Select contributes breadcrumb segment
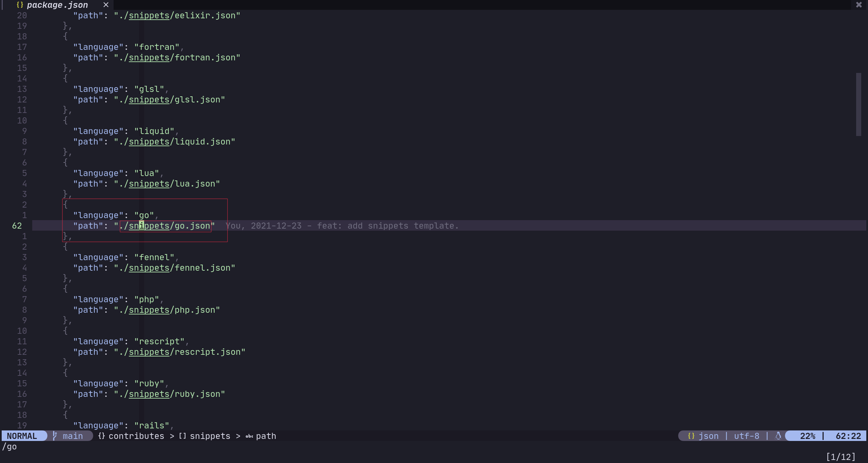Viewport: 868px width, 463px height. pos(136,436)
